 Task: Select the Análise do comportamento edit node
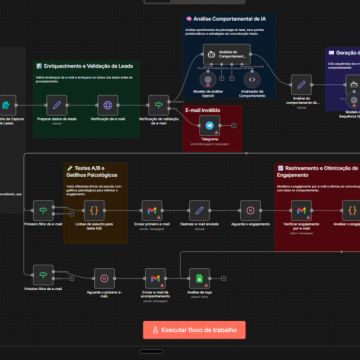point(301,85)
